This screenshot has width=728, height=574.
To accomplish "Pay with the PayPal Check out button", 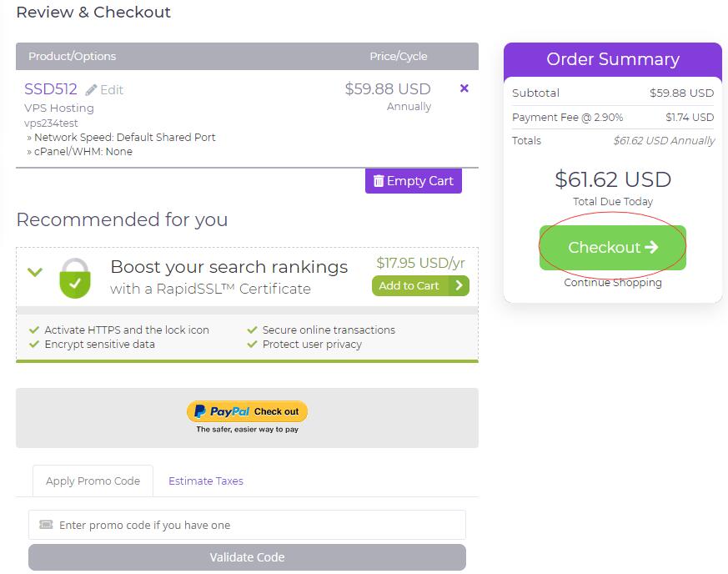I will pos(247,411).
